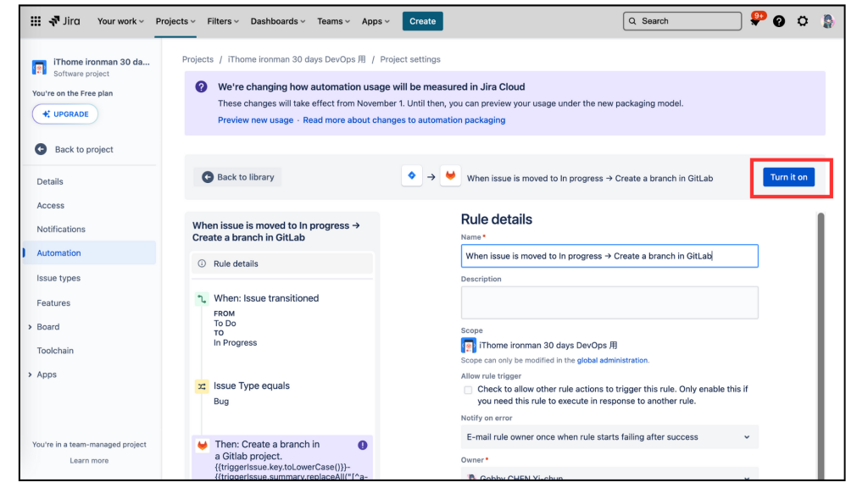
Task: Open Features settings
Action: (x=53, y=302)
